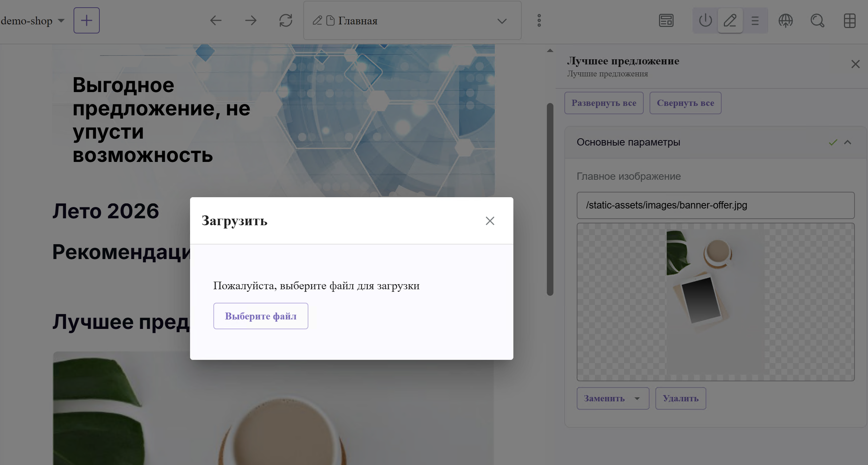
Task: Close the Загрузить dialog
Action: [x=490, y=221]
